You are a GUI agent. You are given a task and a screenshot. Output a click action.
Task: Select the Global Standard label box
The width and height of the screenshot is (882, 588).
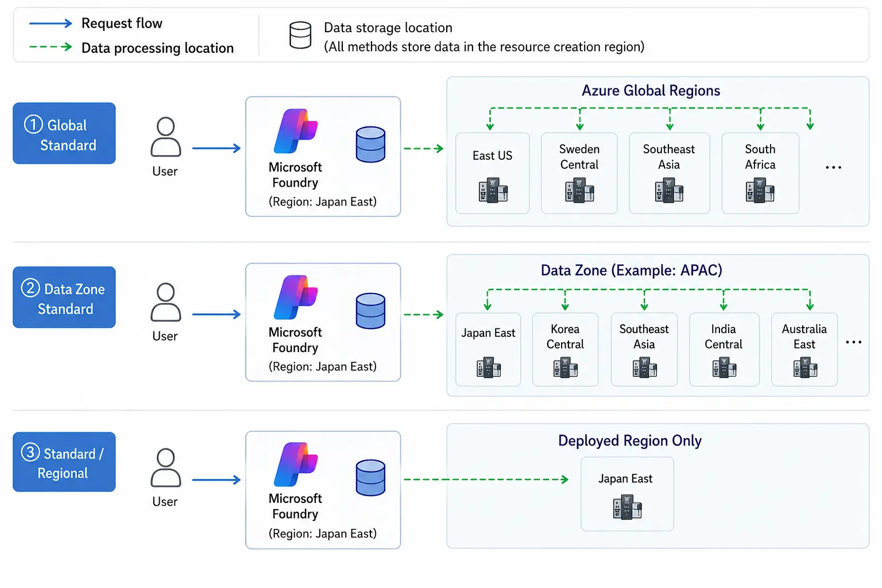64,133
